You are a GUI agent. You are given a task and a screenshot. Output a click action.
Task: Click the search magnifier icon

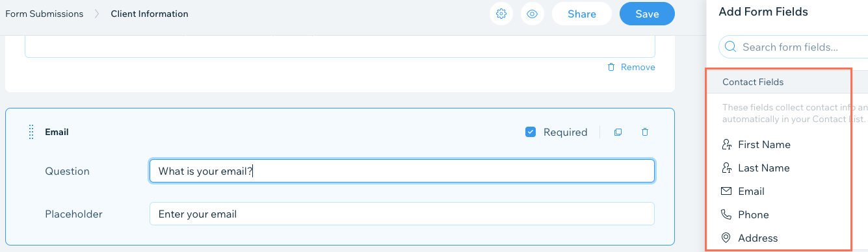pos(730,47)
